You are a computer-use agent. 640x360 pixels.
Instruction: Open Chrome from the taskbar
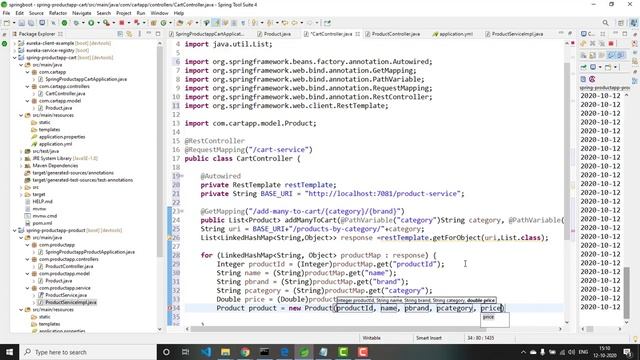245,352
